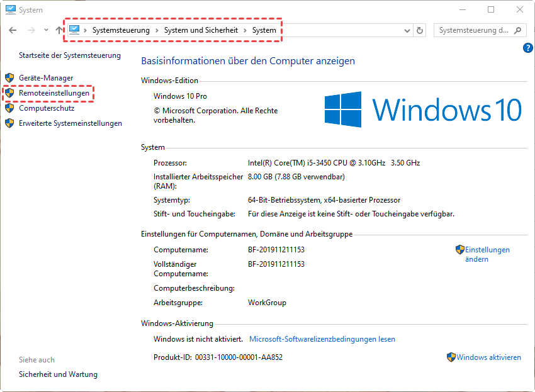Open help via the blue question mark
The width and height of the screenshot is (535, 392).
528,48
